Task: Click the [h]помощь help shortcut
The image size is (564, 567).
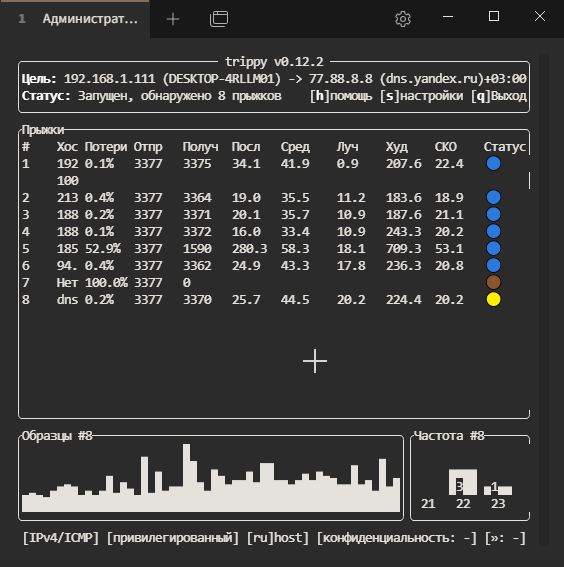Action: [341, 96]
